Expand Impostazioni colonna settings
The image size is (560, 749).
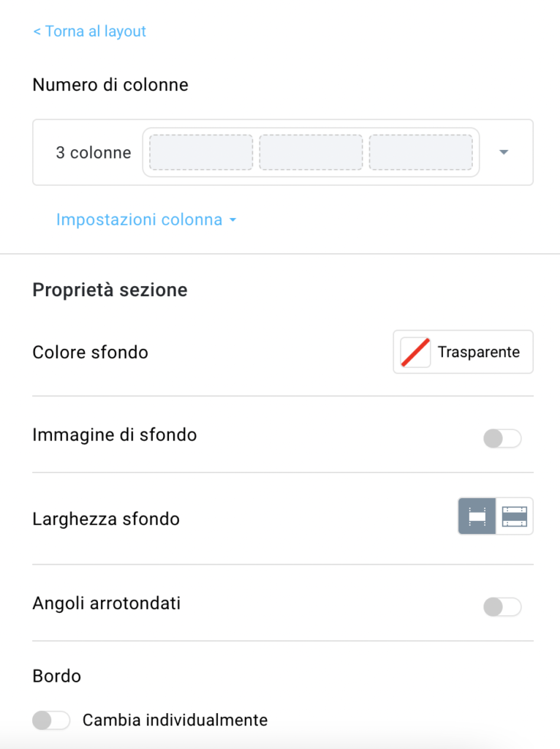pos(140,219)
